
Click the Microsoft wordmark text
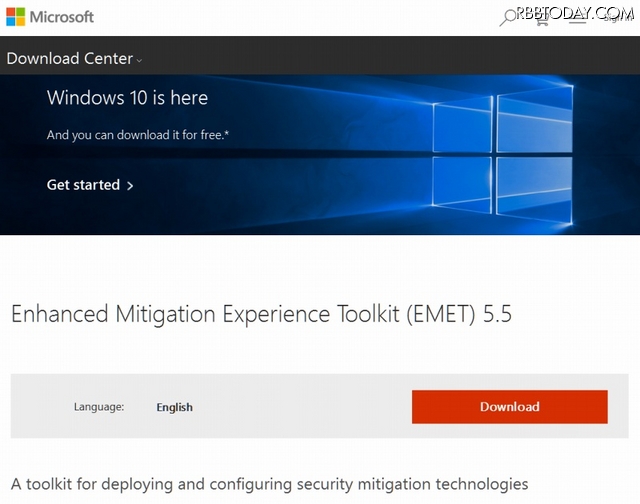62,17
